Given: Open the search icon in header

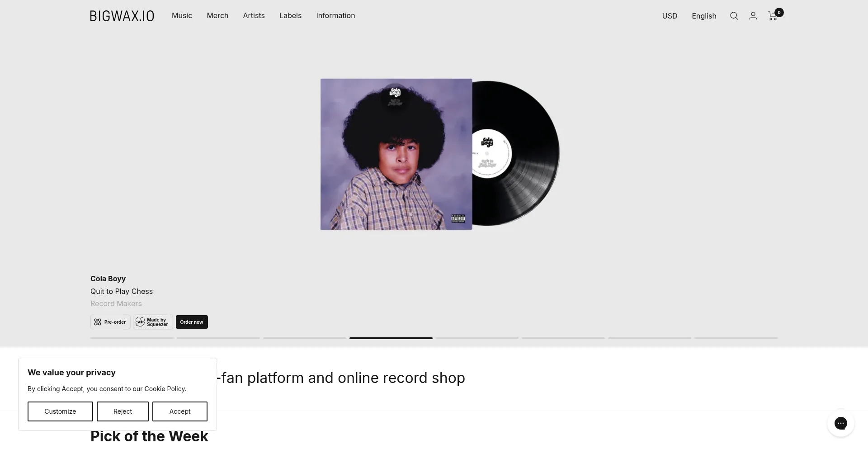Looking at the screenshot, I should [x=734, y=16].
